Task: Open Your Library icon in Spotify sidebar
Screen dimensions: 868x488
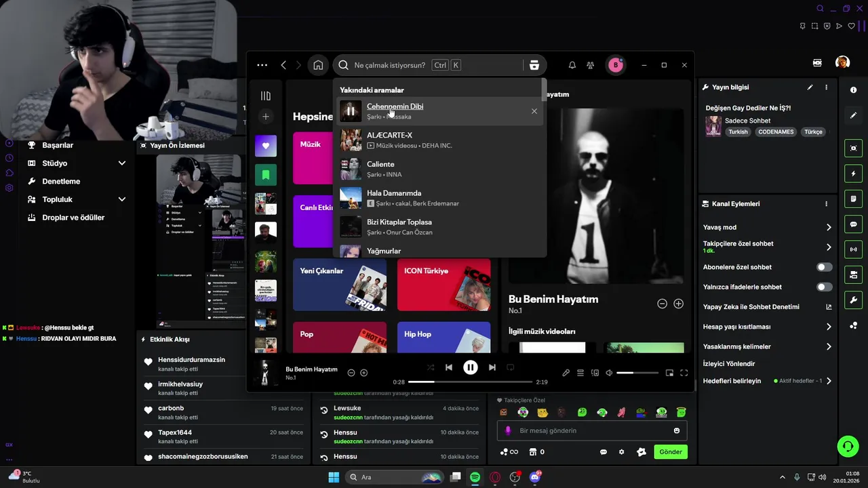Action: (x=266, y=96)
